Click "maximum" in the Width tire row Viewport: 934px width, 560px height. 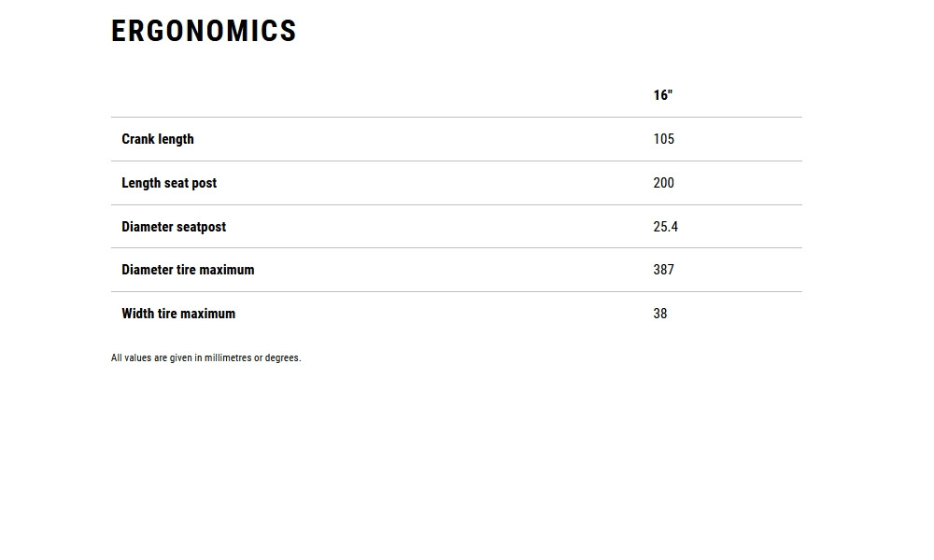point(207,314)
